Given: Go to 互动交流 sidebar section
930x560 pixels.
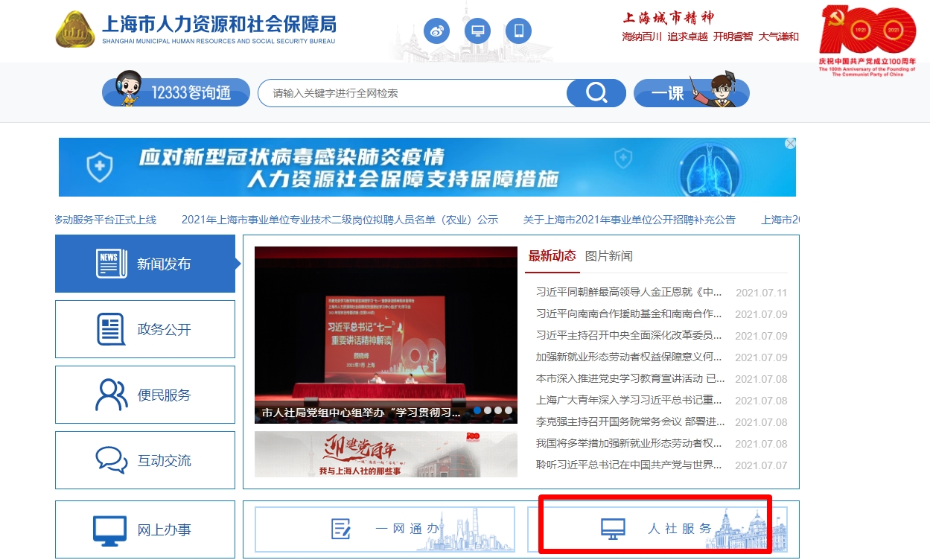Looking at the screenshot, I should coord(145,460).
